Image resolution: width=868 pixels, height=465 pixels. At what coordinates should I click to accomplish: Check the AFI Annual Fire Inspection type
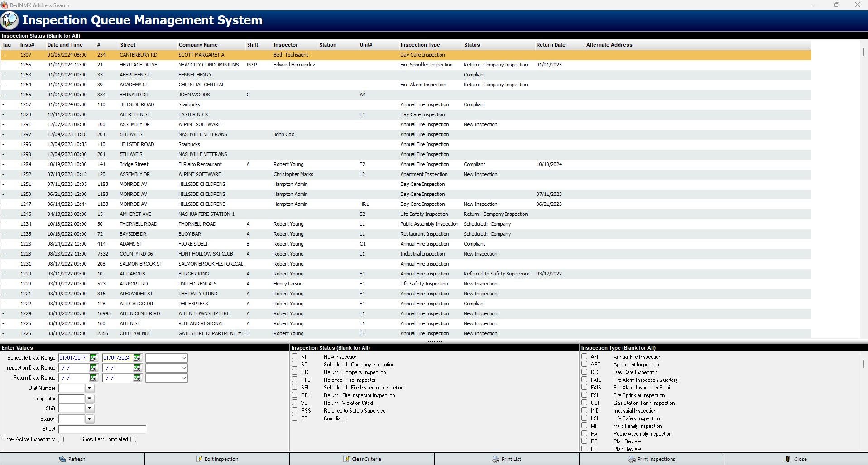point(585,356)
